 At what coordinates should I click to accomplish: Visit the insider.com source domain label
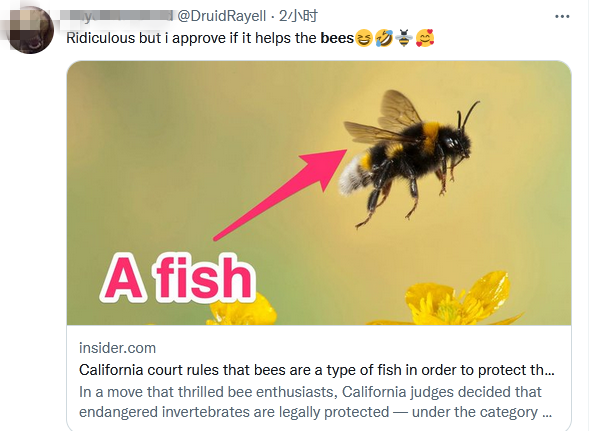click(x=117, y=348)
